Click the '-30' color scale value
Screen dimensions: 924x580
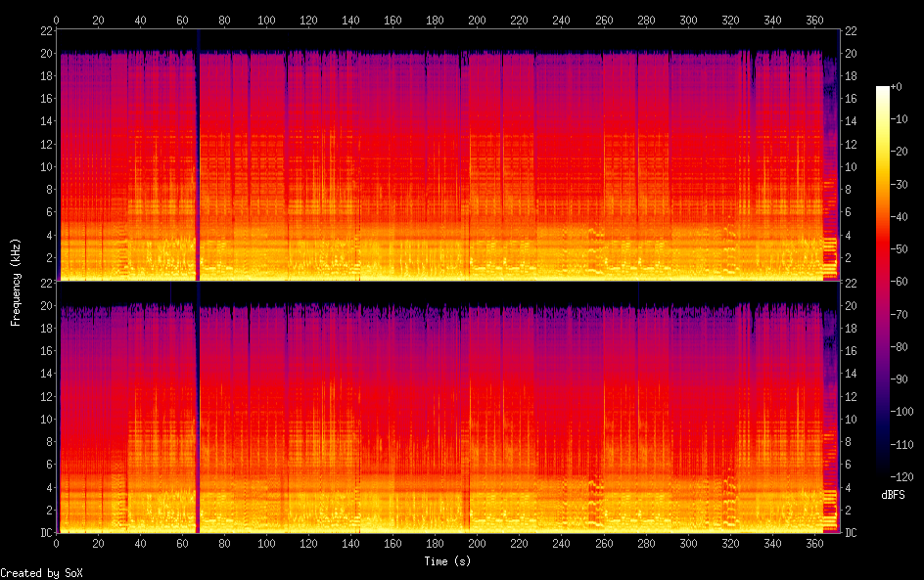click(899, 184)
